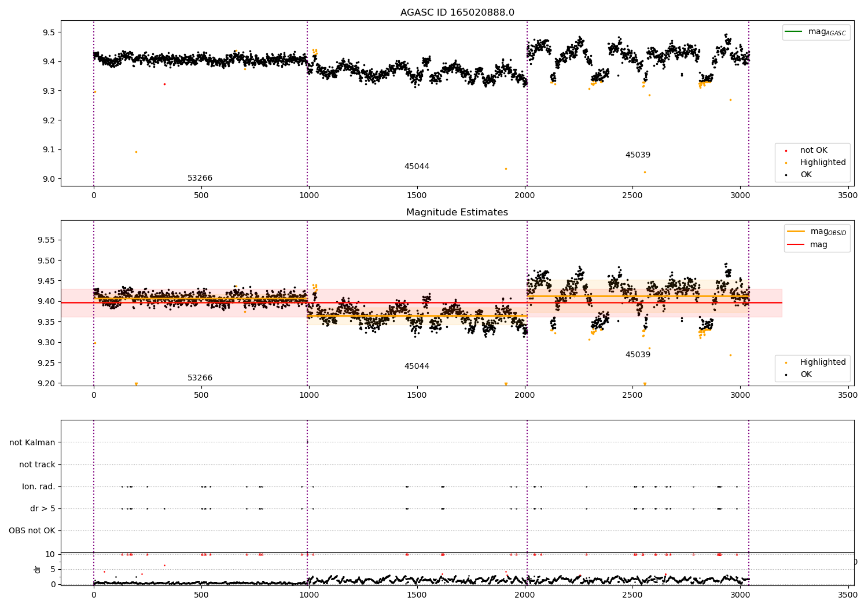Image resolution: width=868 pixels, height=608 pixels.
Task: Click y-axis tick 9.50 in Magnitude Estimates plot
Action: click(46, 261)
